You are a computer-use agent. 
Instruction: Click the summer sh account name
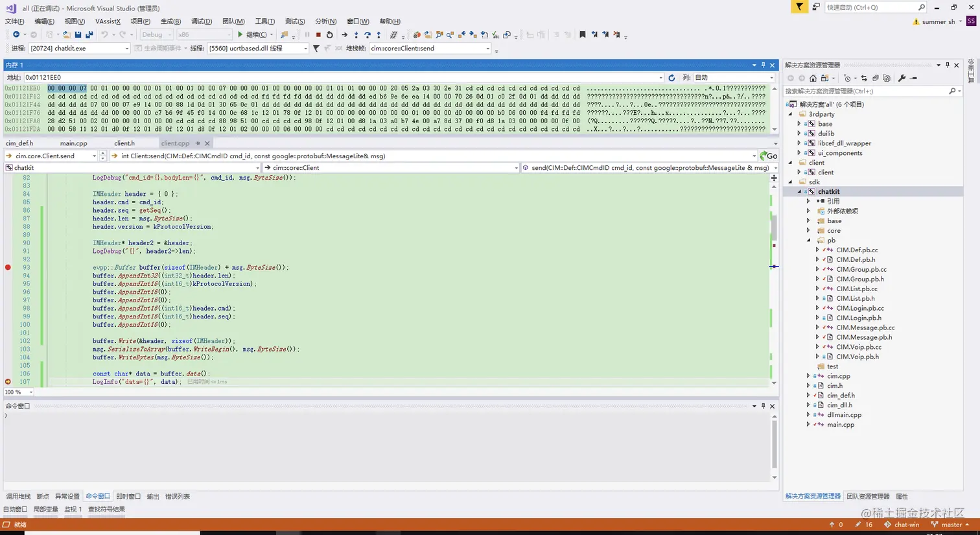point(939,22)
